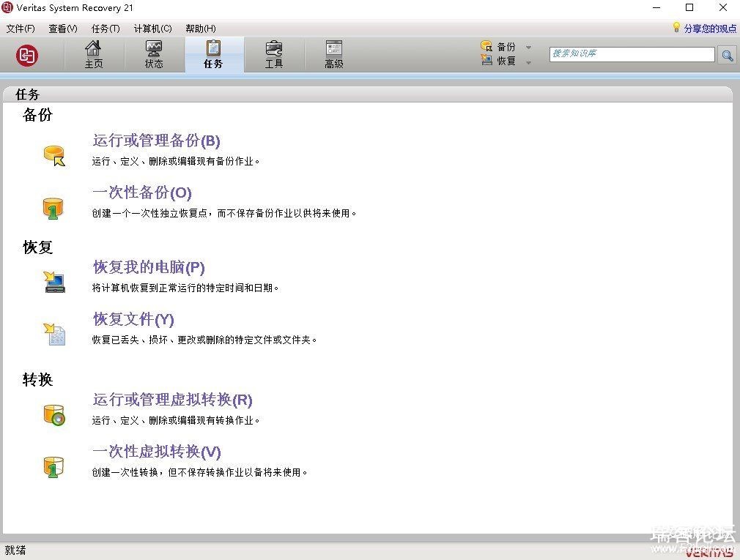Click the 转换 section heading
Image resolution: width=740 pixels, height=560 pixels.
[x=38, y=379]
